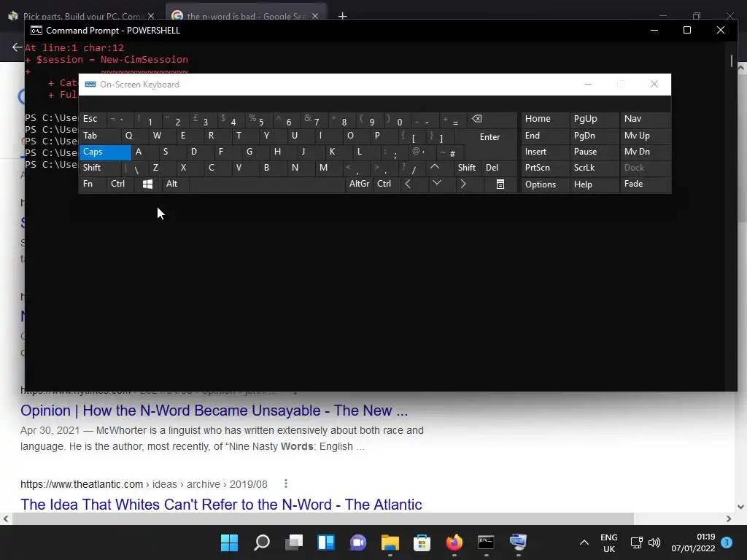Open How the N-Word Became Unsayable link
Screen dimensions: 747x560
point(214,411)
